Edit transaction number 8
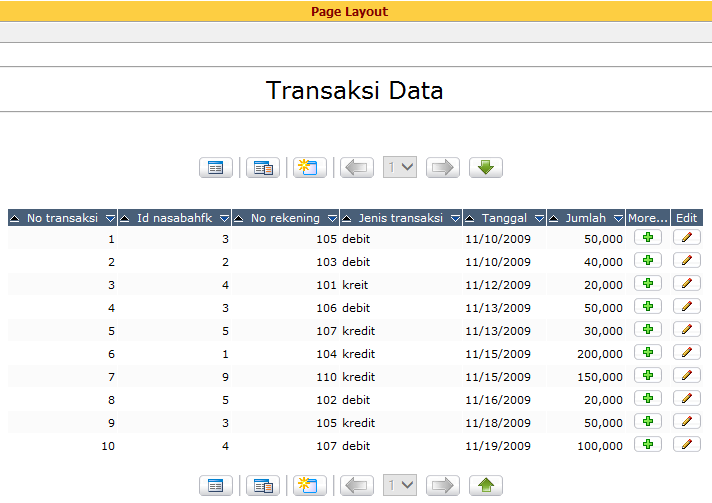The height and width of the screenshot is (503, 712). [687, 399]
